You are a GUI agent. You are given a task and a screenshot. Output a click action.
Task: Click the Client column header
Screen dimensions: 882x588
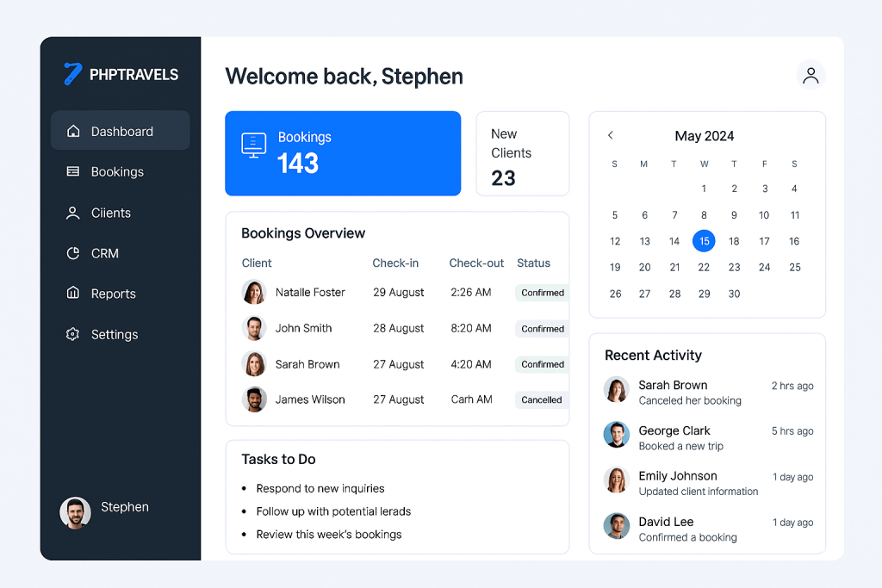pos(257,263)
